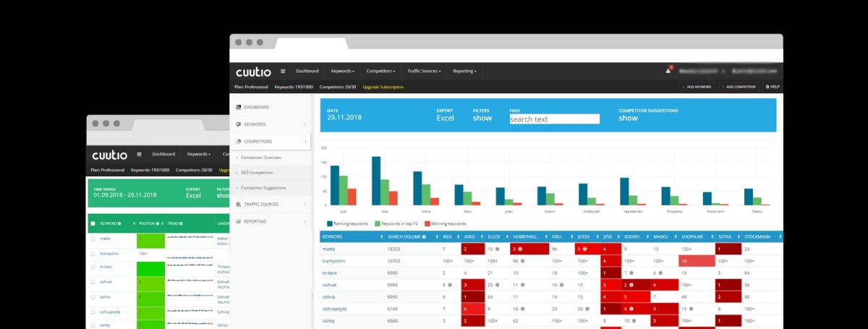This screenshot has width=868, height=329.
Task: Open the Traffic Sources dropdown in navbar
Action: 424,72
